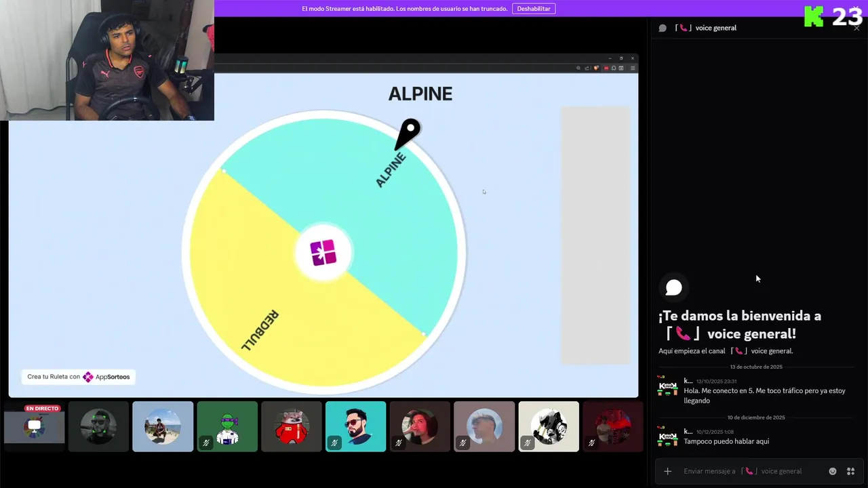This screenshot has height=488, width=868.
Task: Click the chat bubble icon beside voice general title
Action: tap(663, 28)
